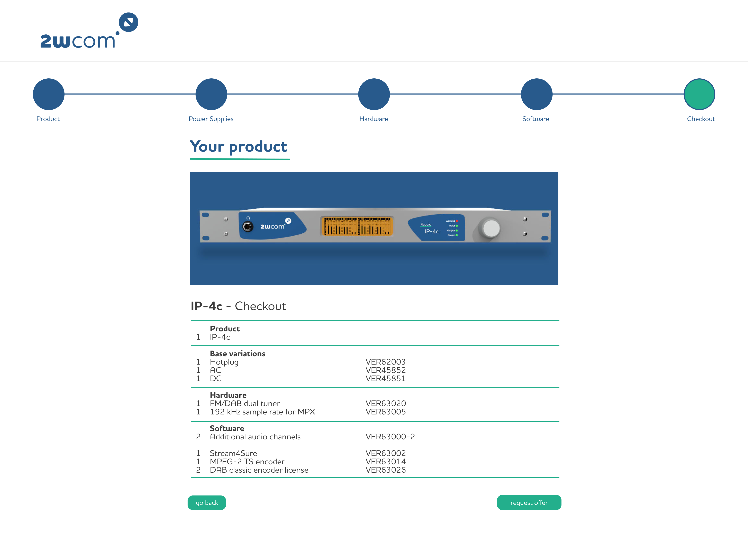Open the Product step label
The height and width of the screenshot is (560, 748).
(x=48, y=119)
